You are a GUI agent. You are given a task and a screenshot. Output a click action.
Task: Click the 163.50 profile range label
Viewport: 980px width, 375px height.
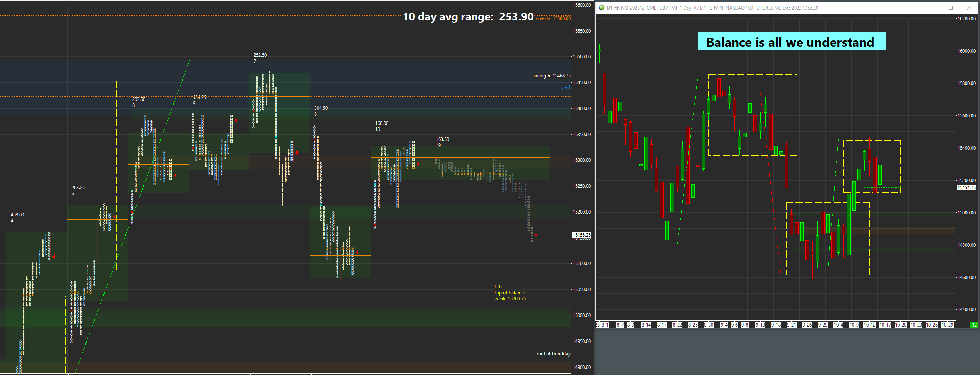tap(442, 139)
